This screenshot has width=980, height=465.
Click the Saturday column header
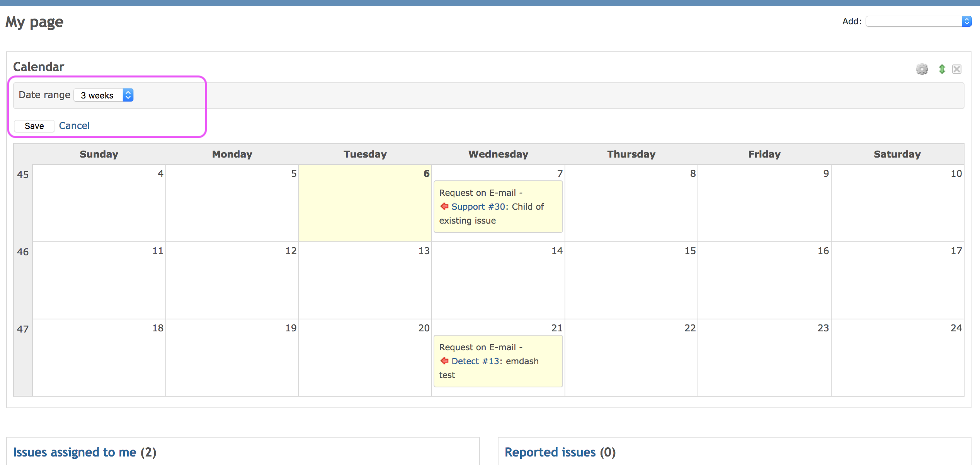tap(897, 154)
